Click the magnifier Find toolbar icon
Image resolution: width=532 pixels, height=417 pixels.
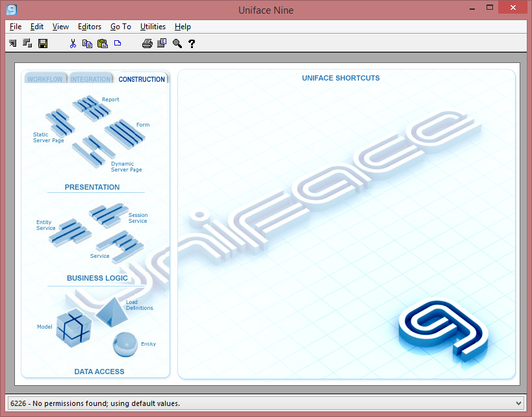(177, 44)
